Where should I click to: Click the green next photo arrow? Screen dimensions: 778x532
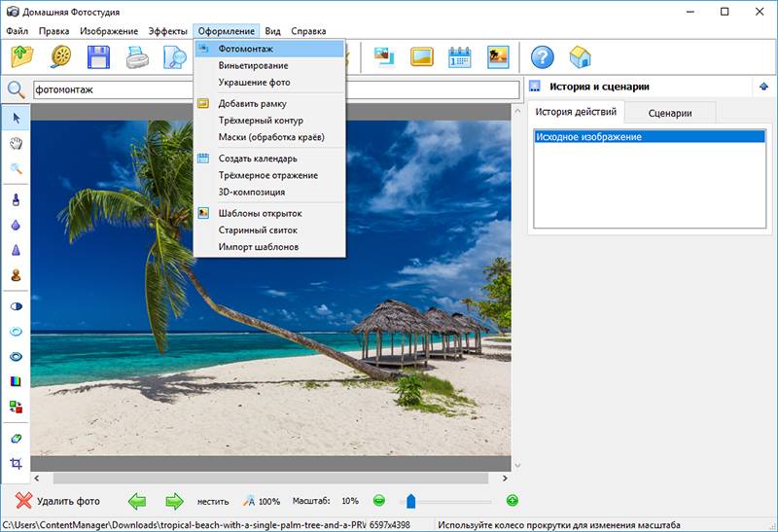pyautogui.click(x=174, y=501)
